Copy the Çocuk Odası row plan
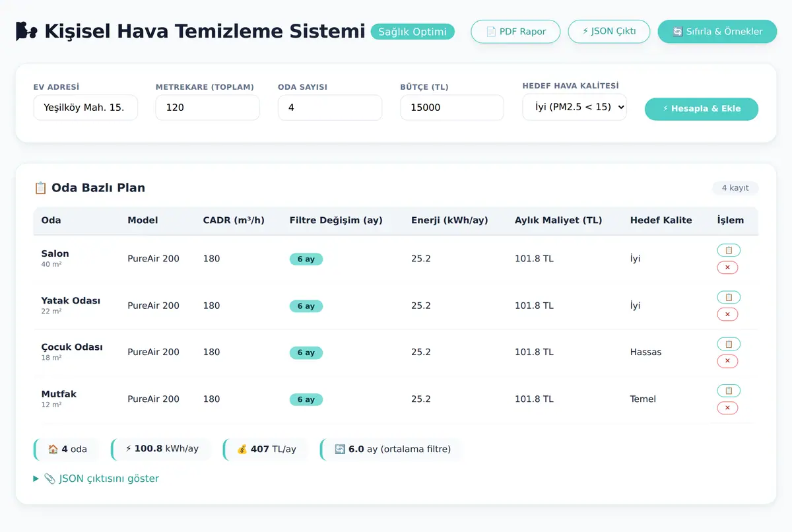This screenshot has height=532, width=792. tap(729, 344)
